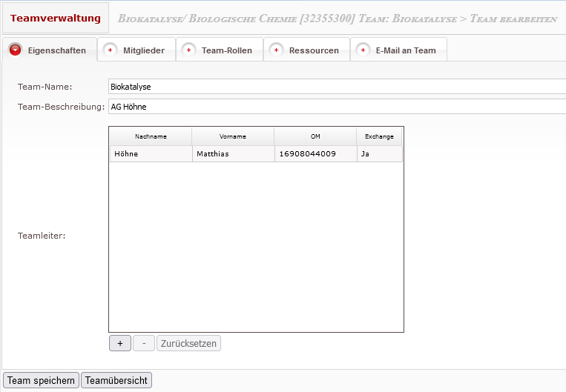This screenshot has width=566, height=392.
Task: Sort by Exchange column header
Action: pyautogui.click(x=379, y=136)
